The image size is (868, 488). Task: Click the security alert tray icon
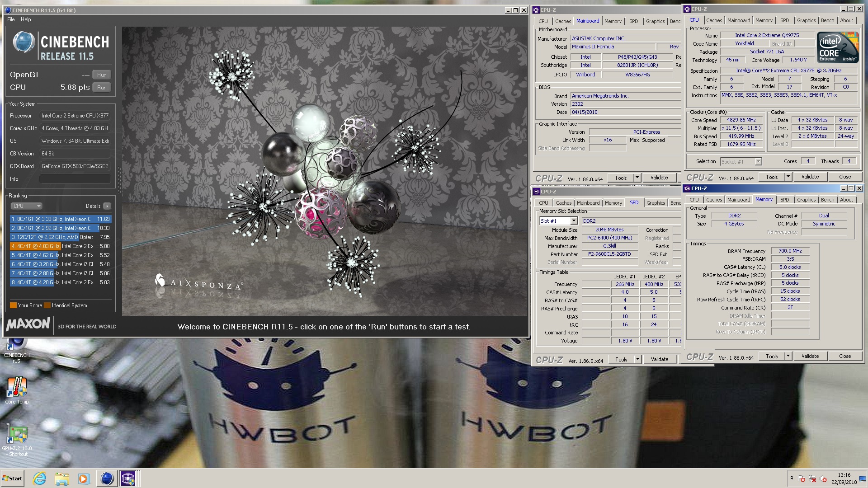801,479
